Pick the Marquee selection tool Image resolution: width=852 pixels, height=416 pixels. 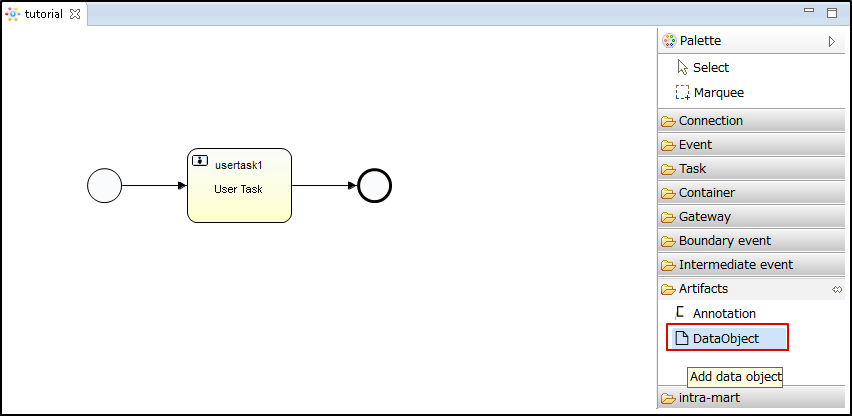tap(710, 93)
